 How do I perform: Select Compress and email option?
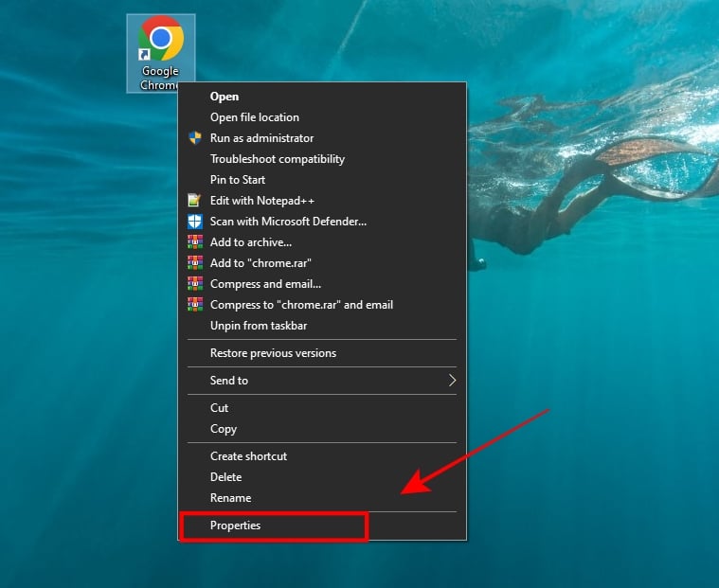click(322, 284)
